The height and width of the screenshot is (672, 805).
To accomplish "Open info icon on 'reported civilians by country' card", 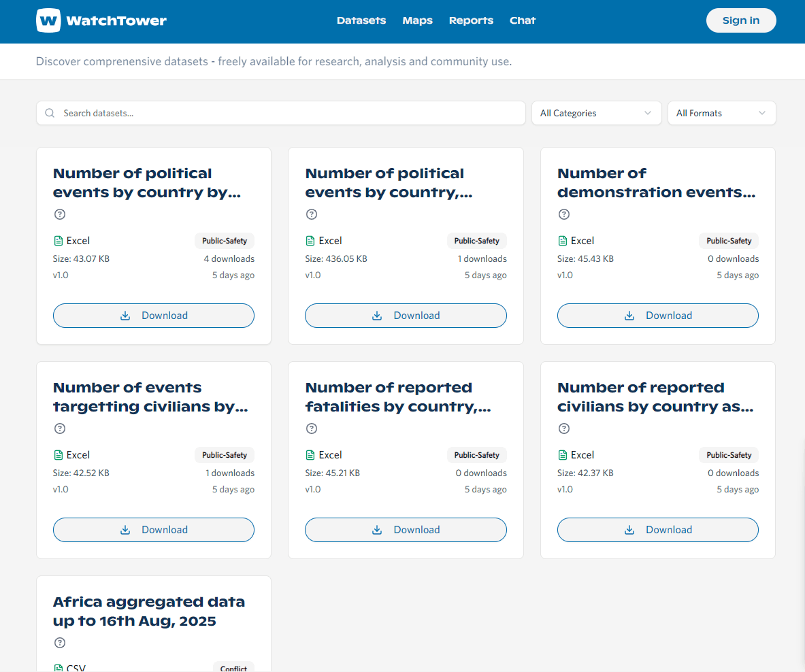I will point(563,429).
